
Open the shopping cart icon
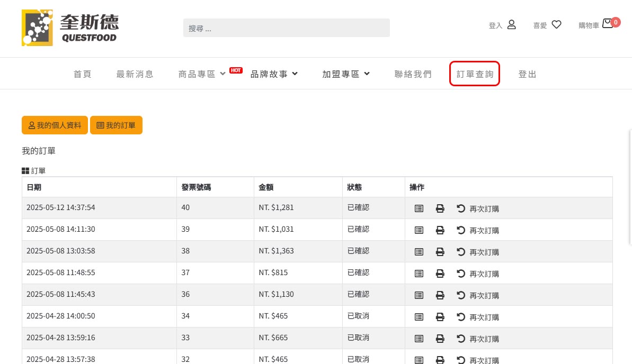608,24
